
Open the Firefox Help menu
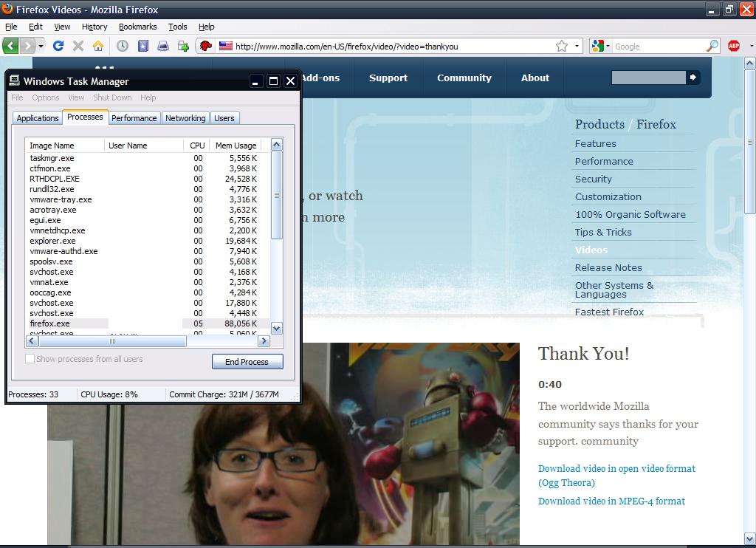point(207,27)
